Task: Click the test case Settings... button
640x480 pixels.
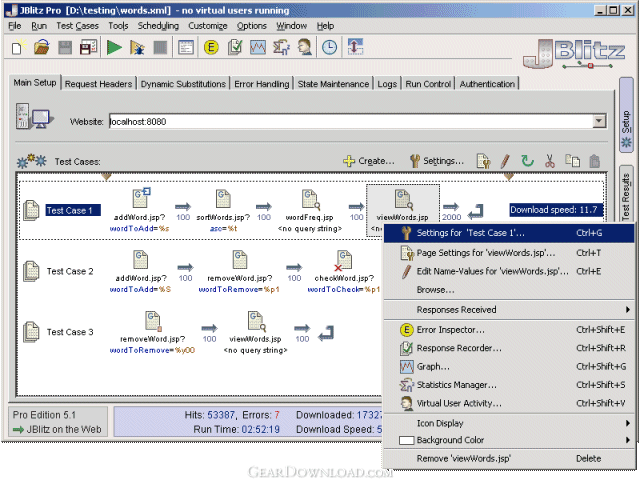Action: click(437, 161)
